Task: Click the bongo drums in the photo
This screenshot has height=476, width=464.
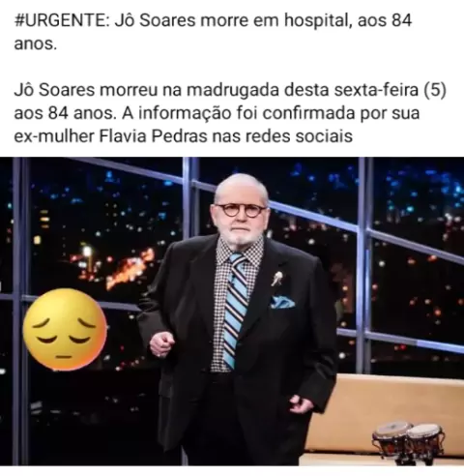Action: pyautogui.click(x=409, y=441)
